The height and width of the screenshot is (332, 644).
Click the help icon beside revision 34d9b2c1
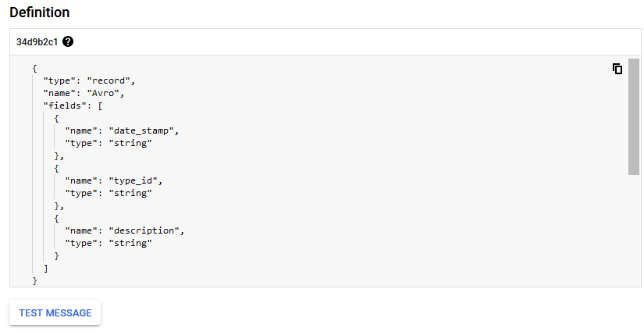pyautogui.click(x=68, y=41)
